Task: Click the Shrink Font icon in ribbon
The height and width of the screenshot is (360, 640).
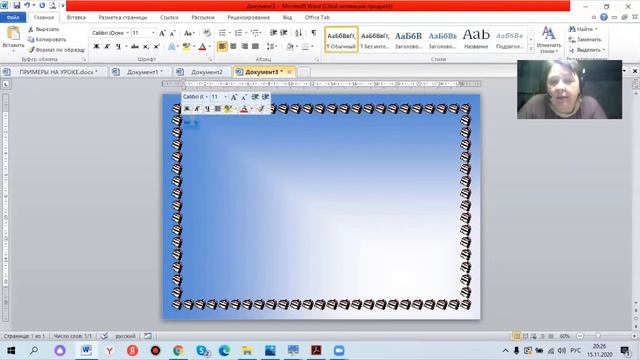Action: tap(172, 33)
